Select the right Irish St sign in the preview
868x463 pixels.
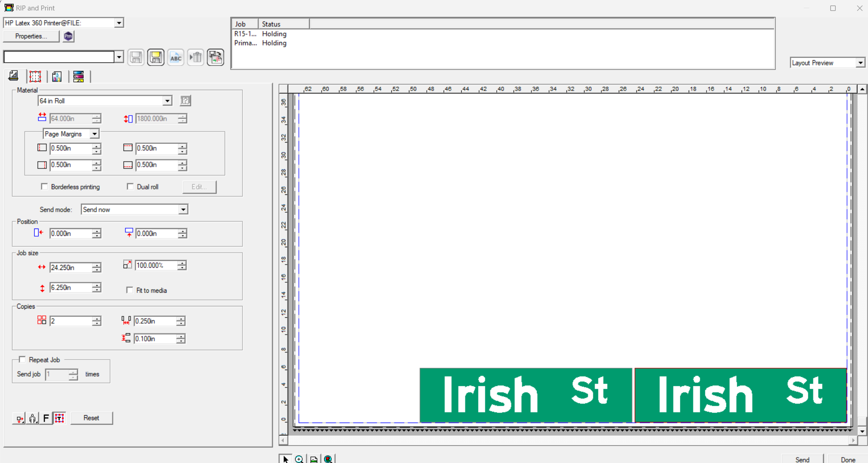click(741, 395)
